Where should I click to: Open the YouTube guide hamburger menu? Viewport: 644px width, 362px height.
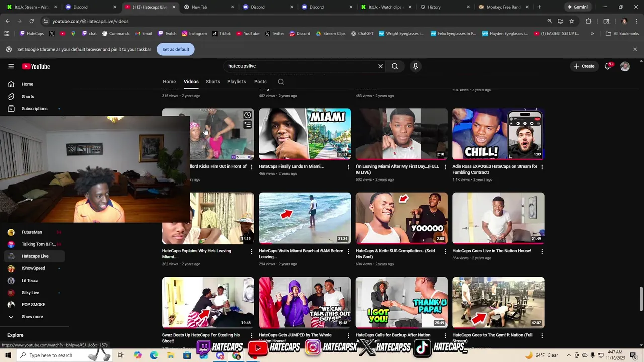pyautogui.click(x=11, y=66)
